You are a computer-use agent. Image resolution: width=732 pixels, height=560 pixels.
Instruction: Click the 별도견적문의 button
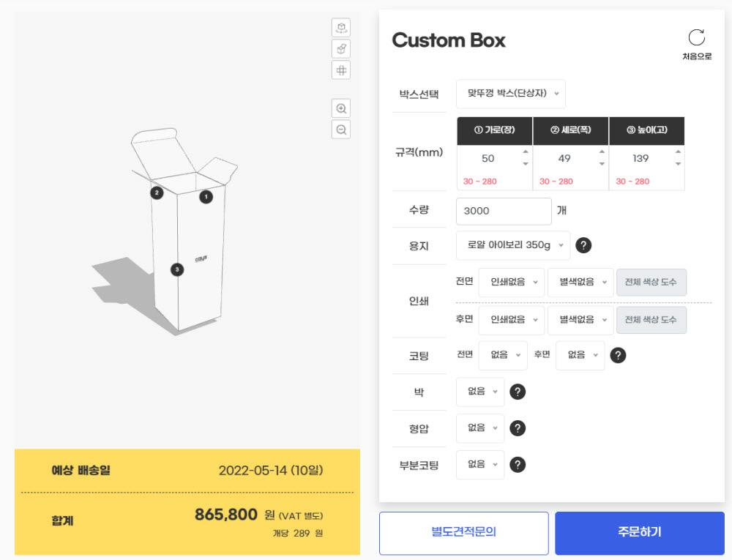click(x=463, y=532)
